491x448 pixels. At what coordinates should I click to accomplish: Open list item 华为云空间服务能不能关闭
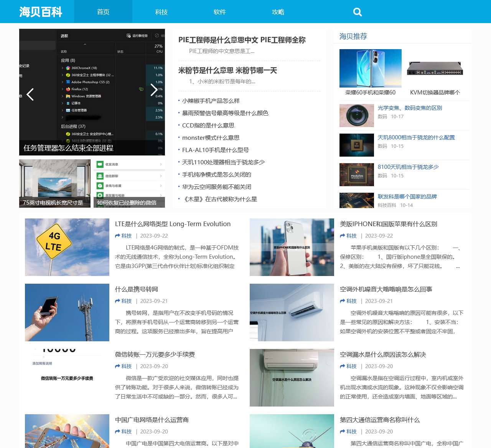click(217, 187)
